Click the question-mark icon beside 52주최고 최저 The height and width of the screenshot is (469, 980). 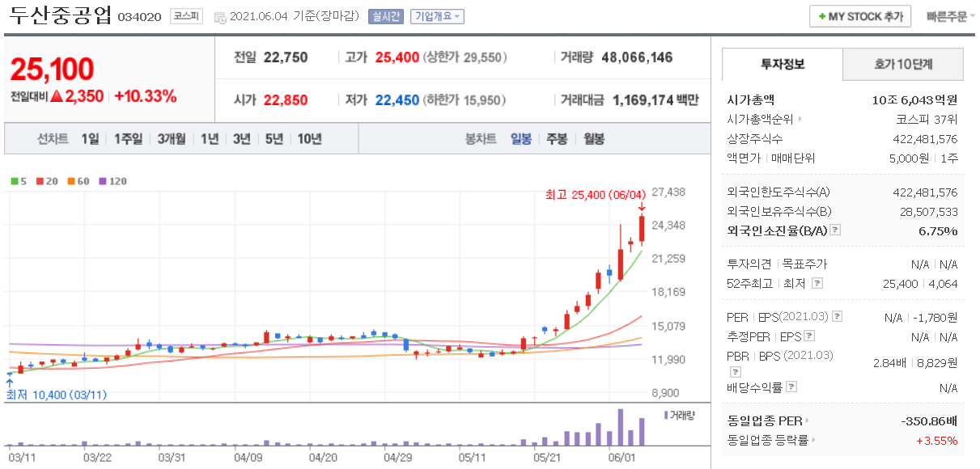click(x=817, y=283)
